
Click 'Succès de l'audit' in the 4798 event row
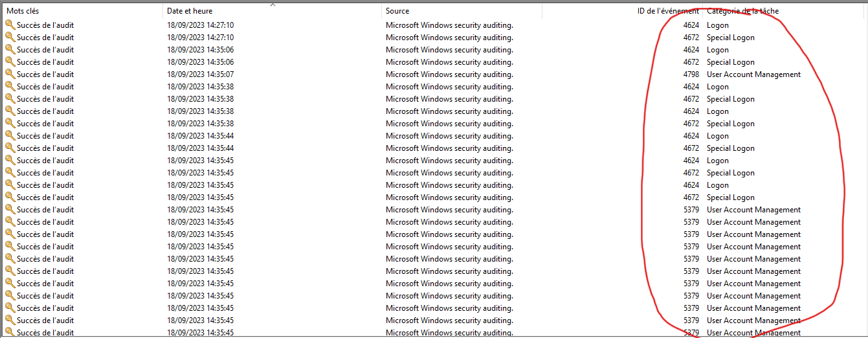tap(45, 74)
